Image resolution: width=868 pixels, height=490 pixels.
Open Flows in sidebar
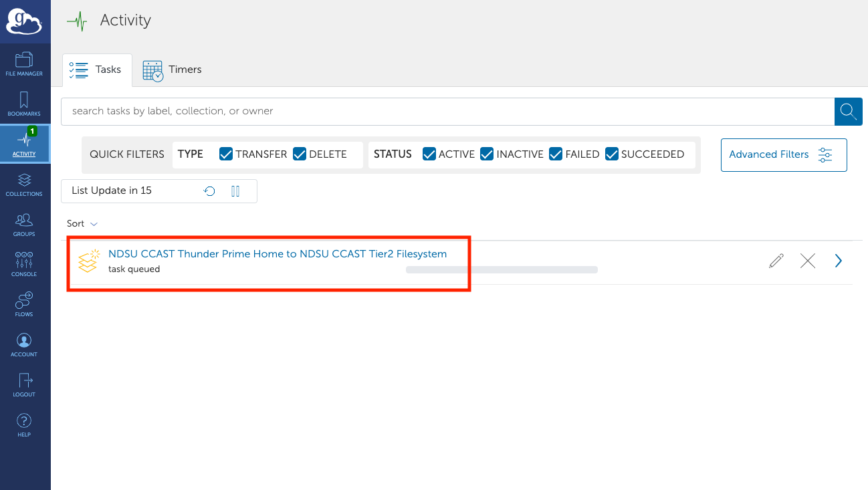[24, 304]
